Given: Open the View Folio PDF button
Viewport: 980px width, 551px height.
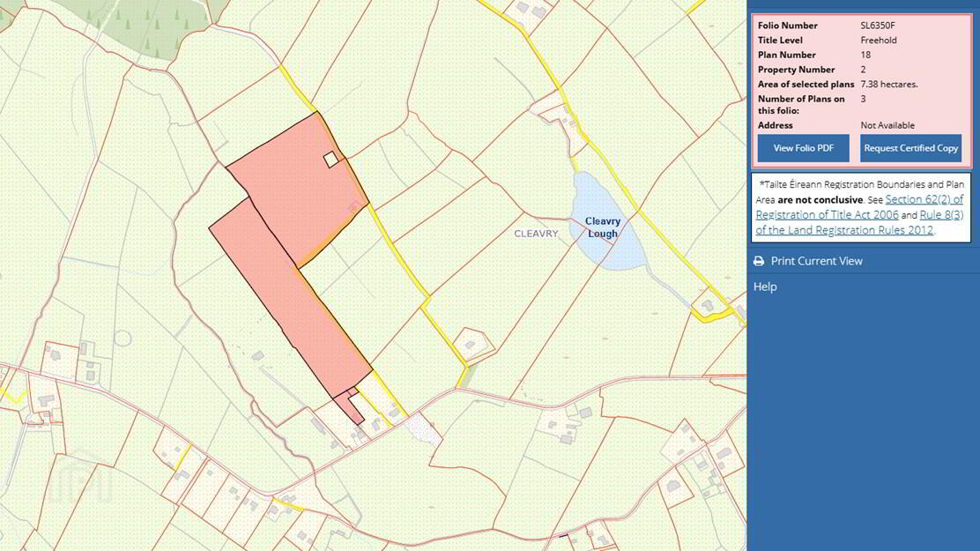Looking at the screenshot, I should point(803,148).
